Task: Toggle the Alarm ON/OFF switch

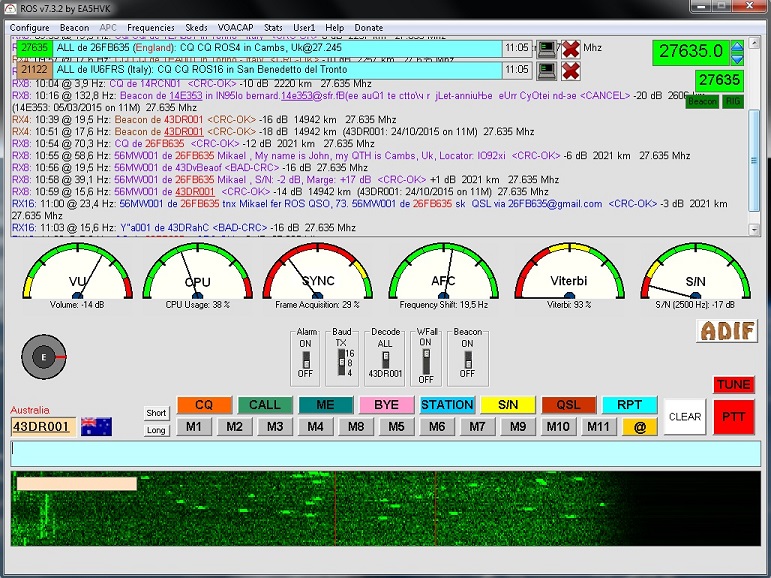Action: [x=306, y=360]
